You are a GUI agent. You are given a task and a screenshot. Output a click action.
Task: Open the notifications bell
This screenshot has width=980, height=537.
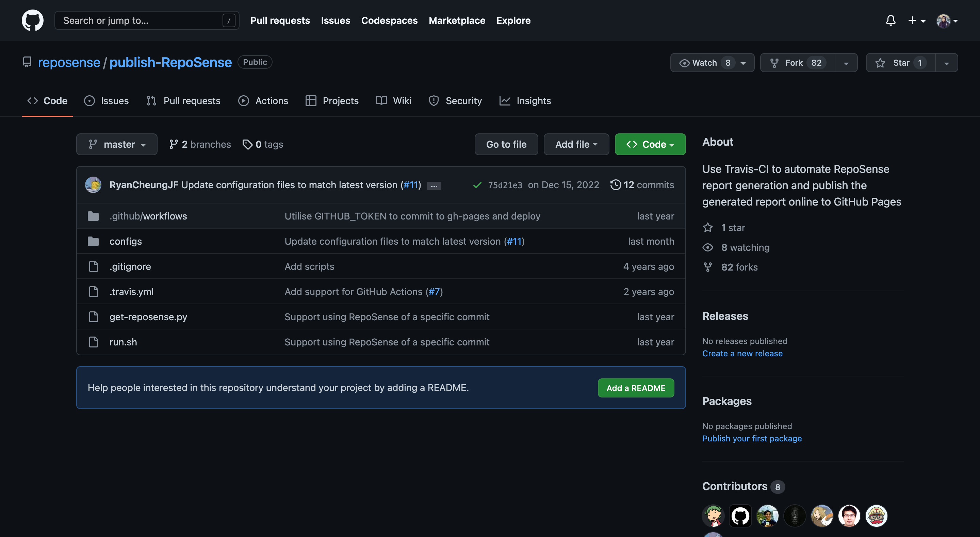[890, 20]
